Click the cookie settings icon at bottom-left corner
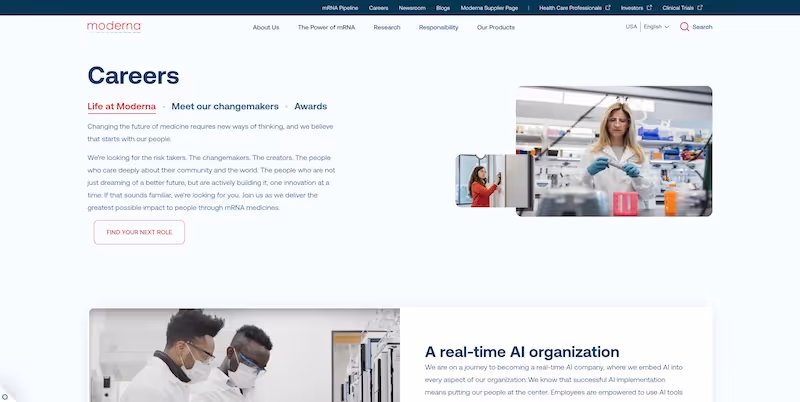 [x=5, y=396]
